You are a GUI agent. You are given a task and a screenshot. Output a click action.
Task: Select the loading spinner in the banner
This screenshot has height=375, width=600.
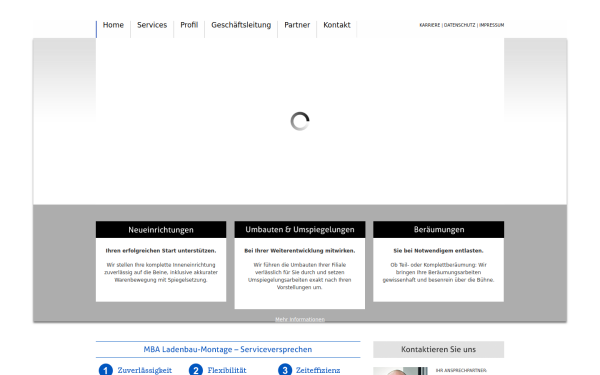click(x=300, y=121)
